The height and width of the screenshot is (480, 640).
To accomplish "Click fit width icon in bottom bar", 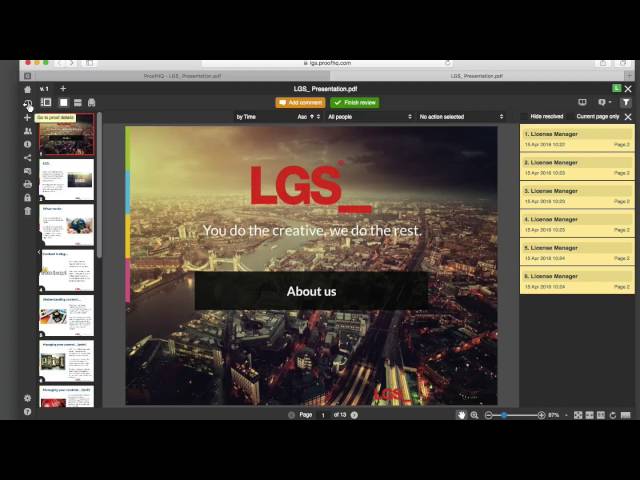I will point(589,415).
